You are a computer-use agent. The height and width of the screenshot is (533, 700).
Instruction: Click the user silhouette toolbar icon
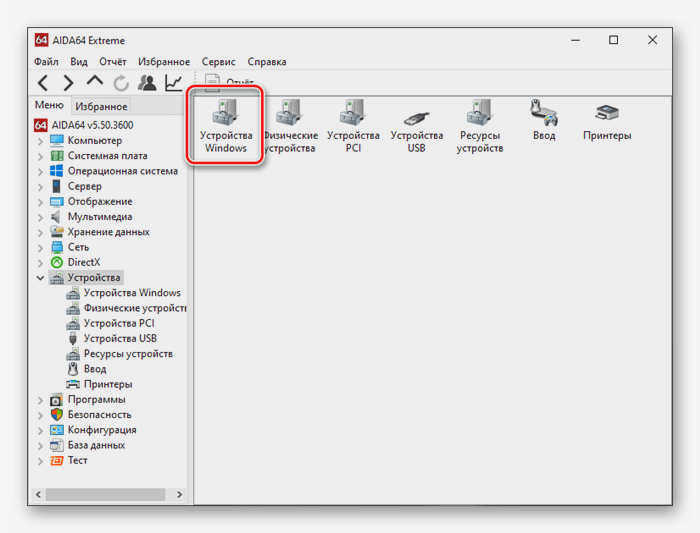point(147,83)
